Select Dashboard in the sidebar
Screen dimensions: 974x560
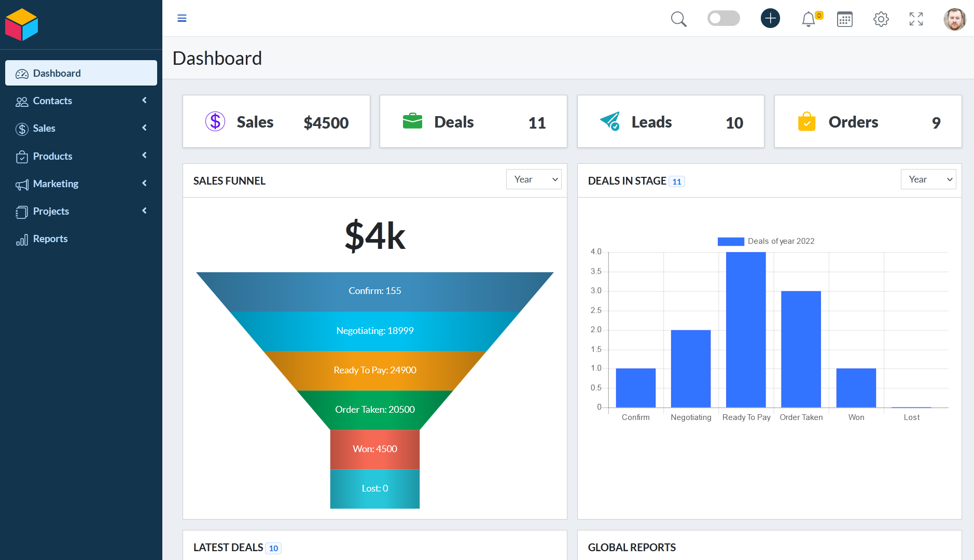[81, 73]
